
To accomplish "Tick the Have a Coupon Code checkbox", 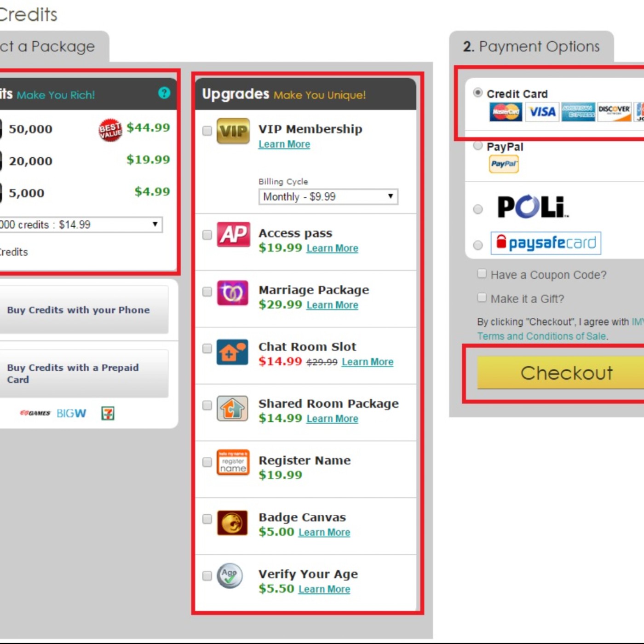I will coord(482,274).
